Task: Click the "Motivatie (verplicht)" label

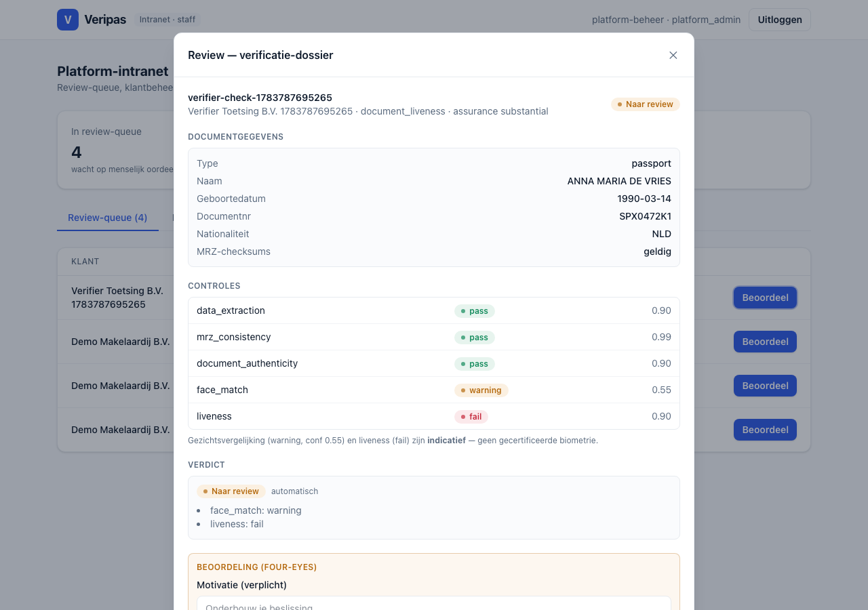Action: pyautogui.click(x=241, y=585)
